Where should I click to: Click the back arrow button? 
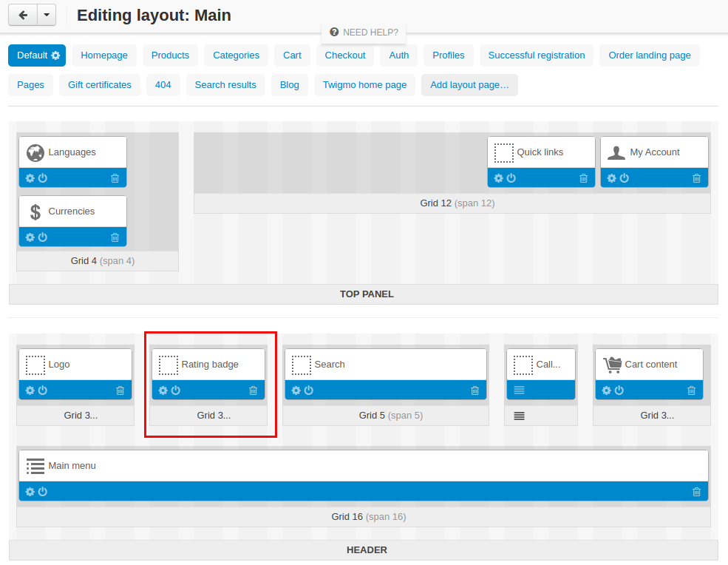coord(23,15)
